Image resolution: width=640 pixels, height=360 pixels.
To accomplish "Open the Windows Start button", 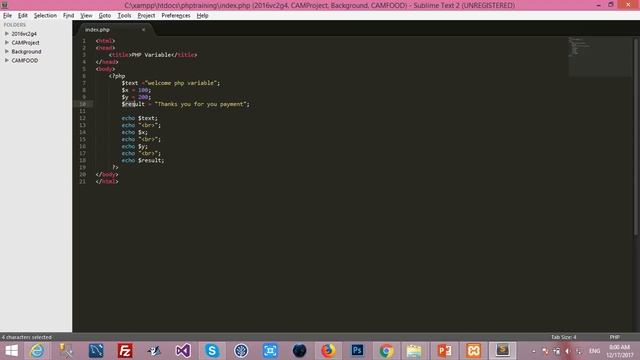I will (x=12, y=351).
